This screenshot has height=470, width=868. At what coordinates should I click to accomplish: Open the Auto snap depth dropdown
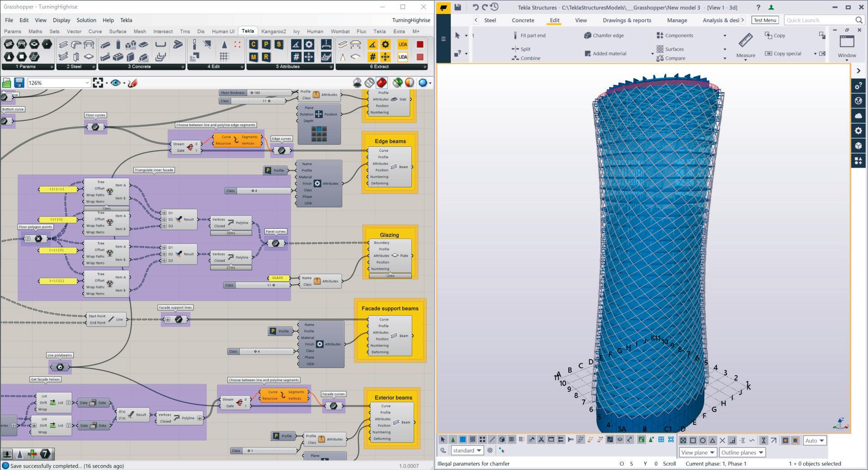point(815,441)
